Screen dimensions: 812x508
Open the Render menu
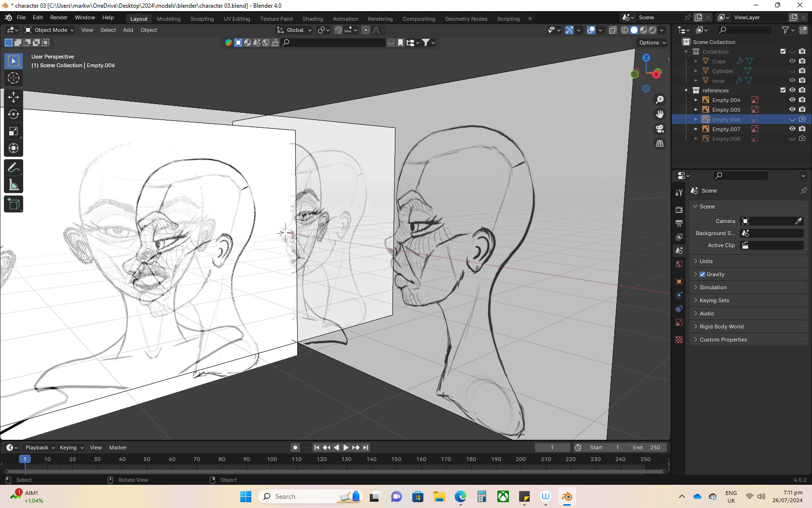[x=59, y=17]
